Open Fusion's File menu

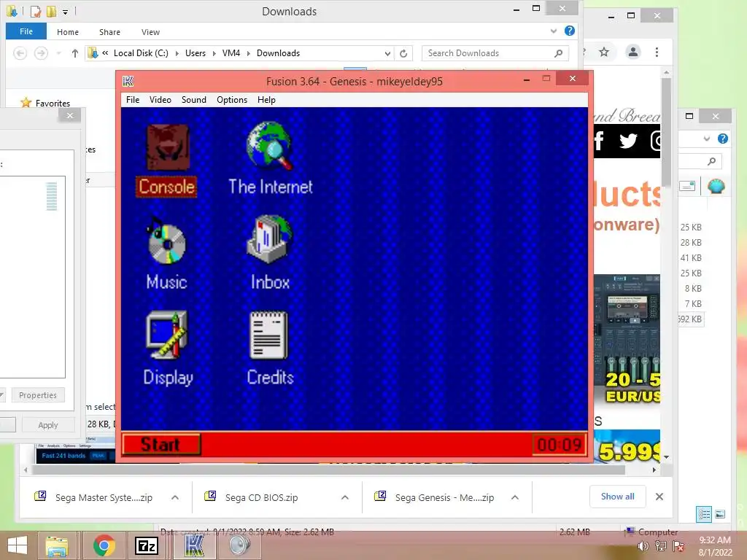(x=133, y=99)
